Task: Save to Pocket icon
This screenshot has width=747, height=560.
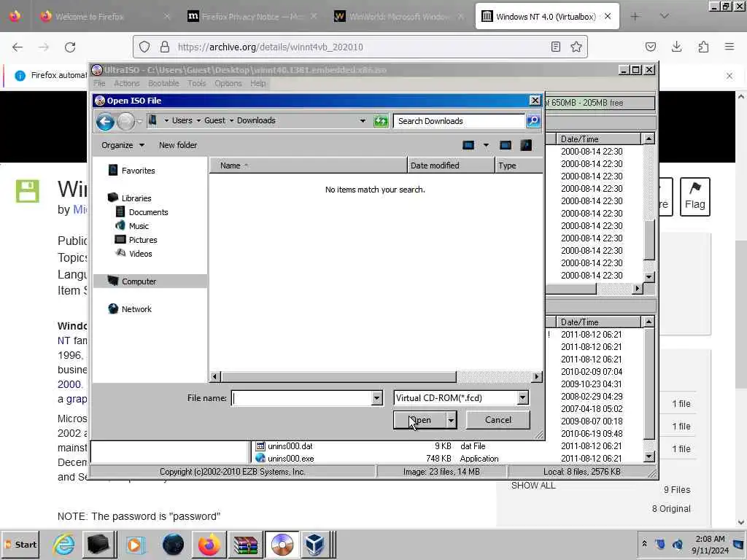Action: 650,47
